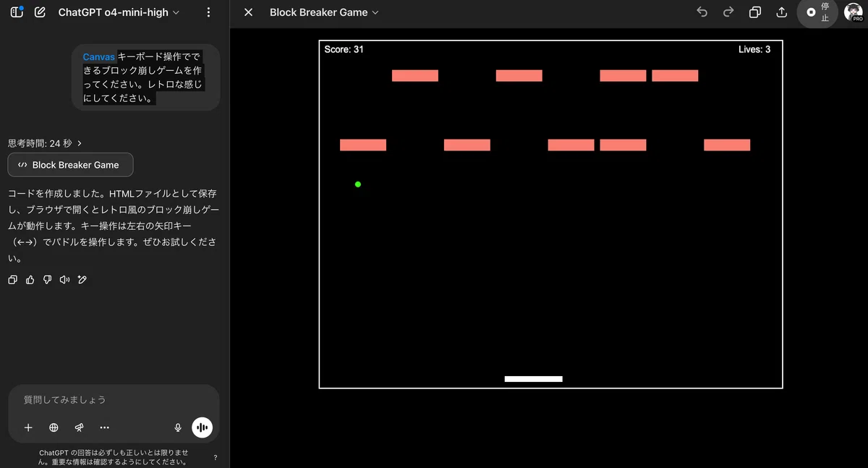Open the ChatGPT o4-mini-high model selector

click(x=119, y=12)
